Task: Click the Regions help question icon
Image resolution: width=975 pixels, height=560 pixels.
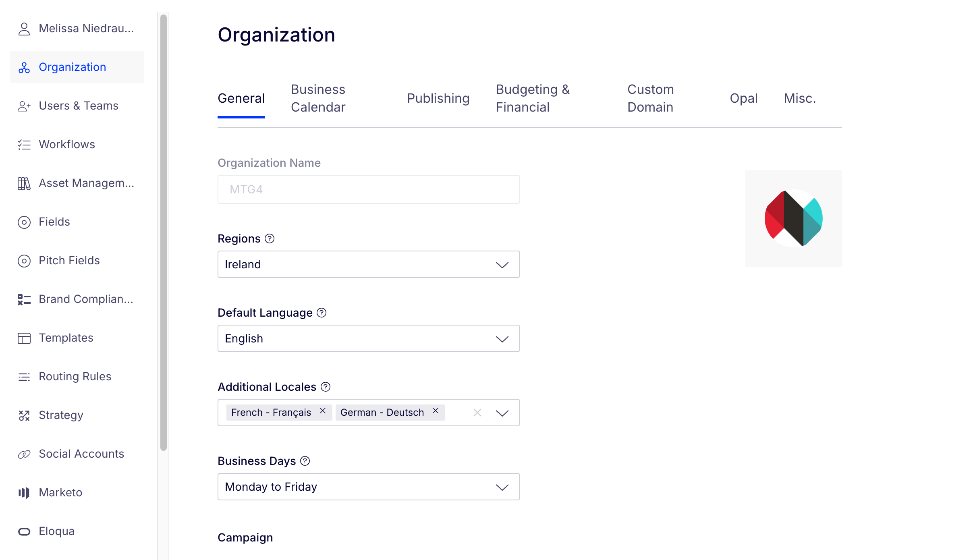Action: (x=270, y=239)
